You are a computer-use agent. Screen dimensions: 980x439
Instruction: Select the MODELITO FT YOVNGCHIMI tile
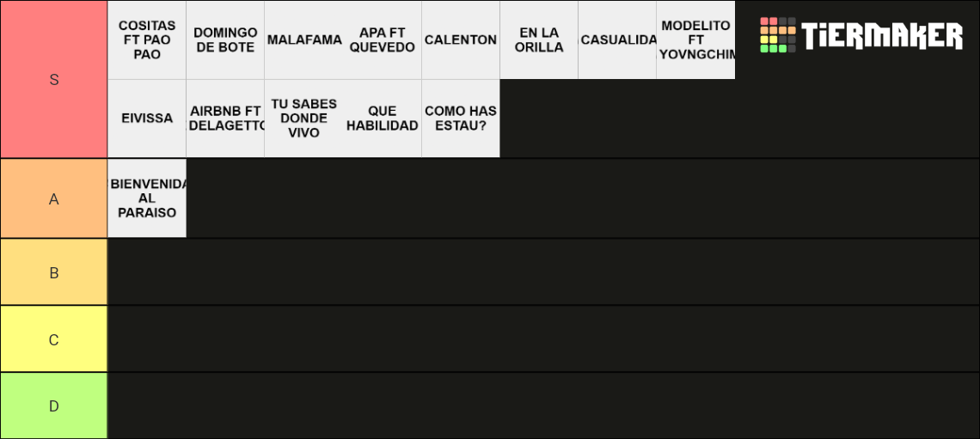pyautogui.click(x=695, y=40)
